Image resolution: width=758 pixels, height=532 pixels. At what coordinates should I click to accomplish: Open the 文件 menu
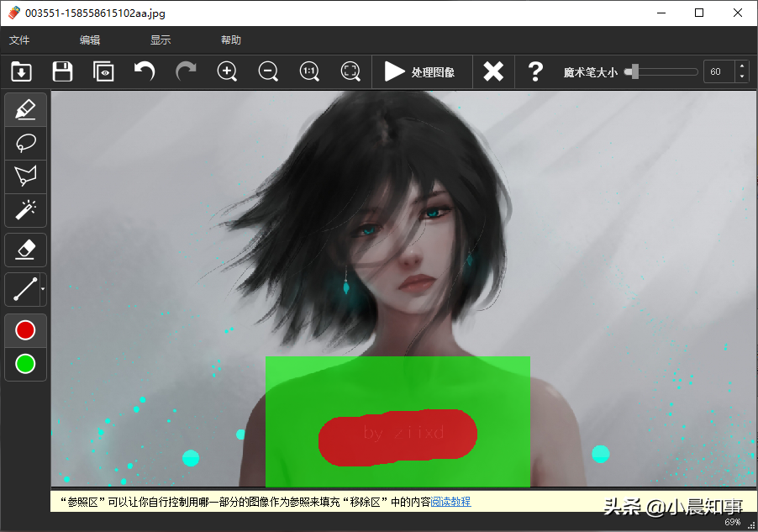click(19, 40)
